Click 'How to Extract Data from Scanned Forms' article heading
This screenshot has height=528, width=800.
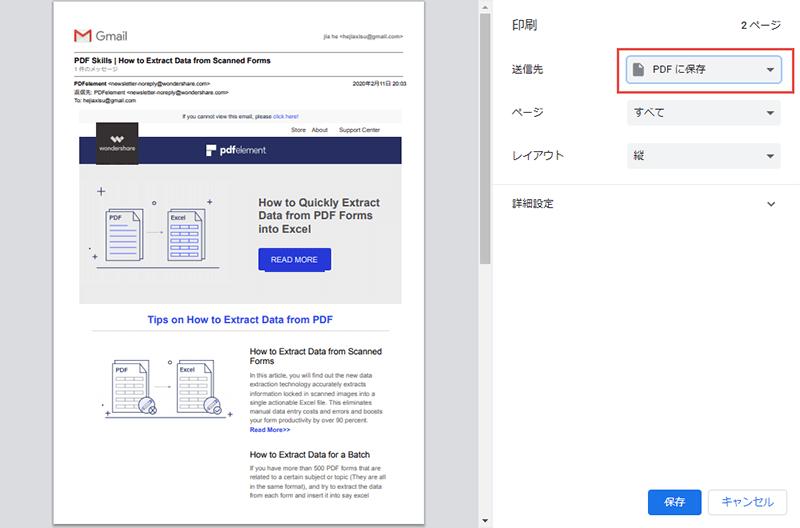(316, 356)
